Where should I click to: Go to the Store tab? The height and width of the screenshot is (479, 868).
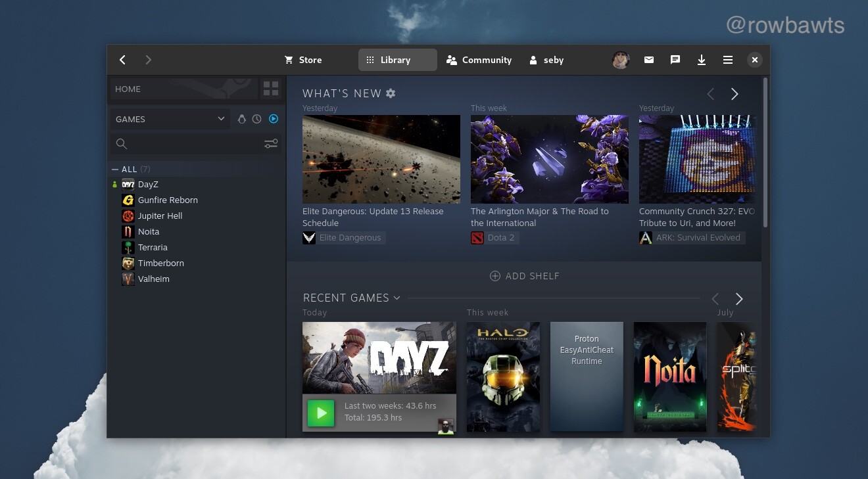coord(303,60)
